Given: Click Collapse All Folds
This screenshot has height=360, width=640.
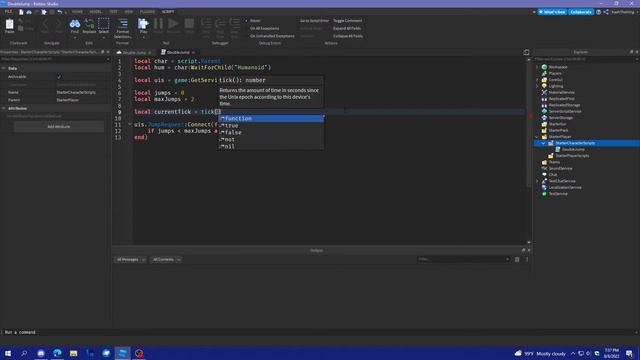Looking at the screenshot, I should coord(348,36).
